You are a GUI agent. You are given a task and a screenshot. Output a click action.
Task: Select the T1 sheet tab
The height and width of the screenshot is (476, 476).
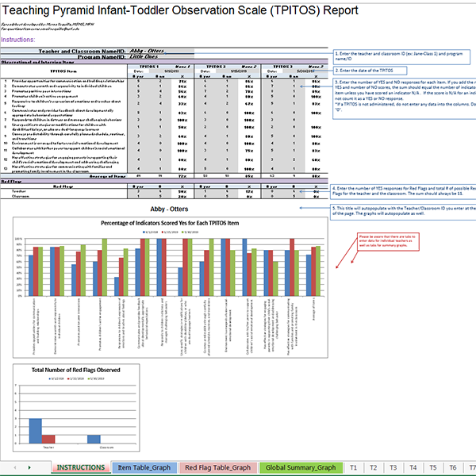(x=353, y=467)
